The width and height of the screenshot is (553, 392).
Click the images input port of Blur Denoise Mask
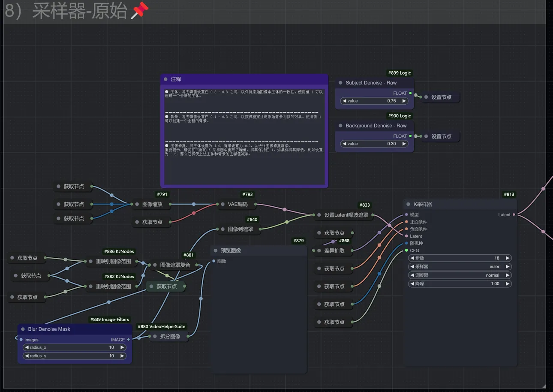pyautogui.click(x=21, y=340)
